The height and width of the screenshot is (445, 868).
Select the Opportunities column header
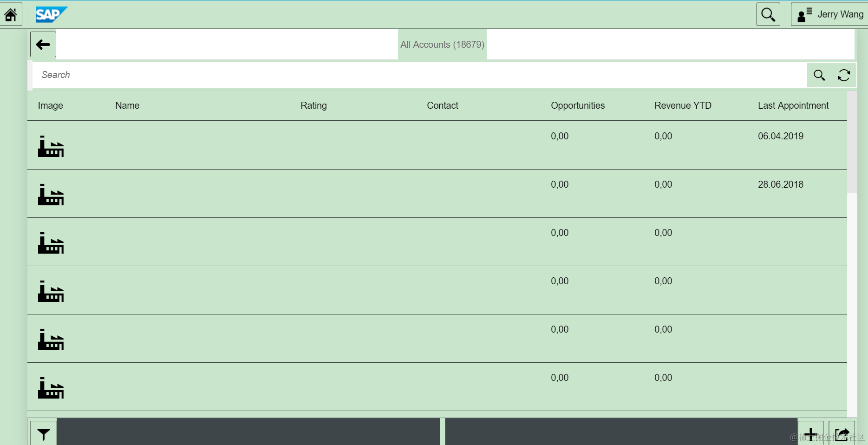578,105
